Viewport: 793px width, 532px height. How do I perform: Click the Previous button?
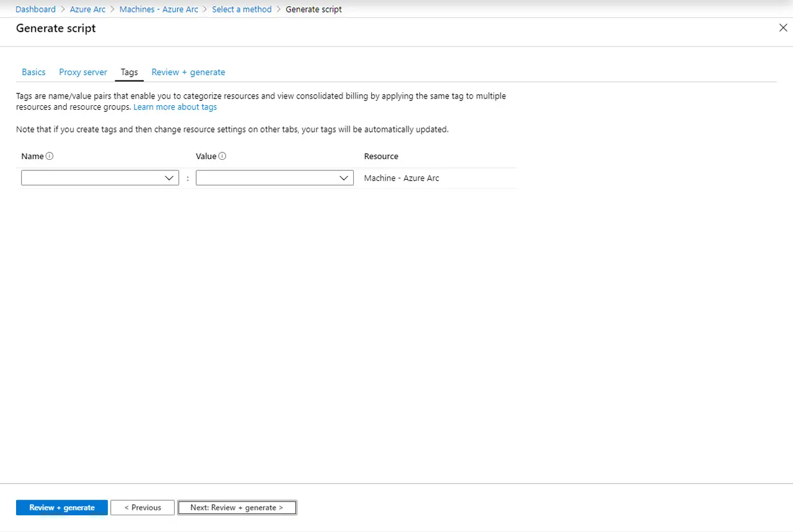[142, 508]
